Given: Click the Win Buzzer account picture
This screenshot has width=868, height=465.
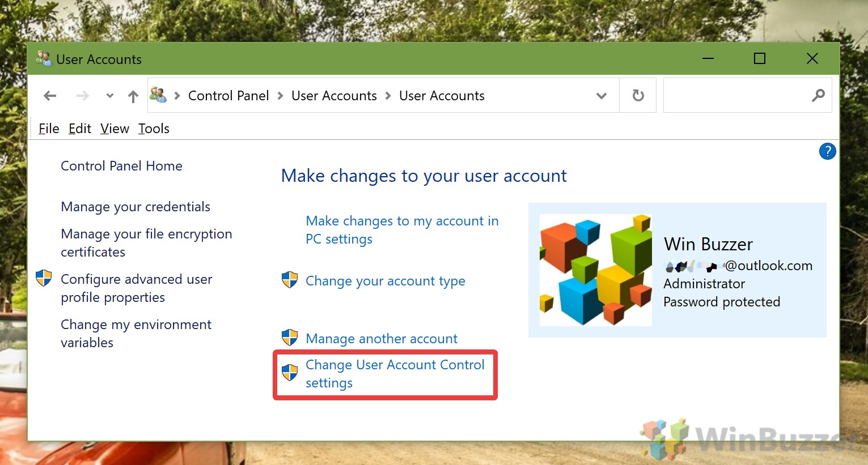Looking at the screenshot, I should click(x=595, y=270).
